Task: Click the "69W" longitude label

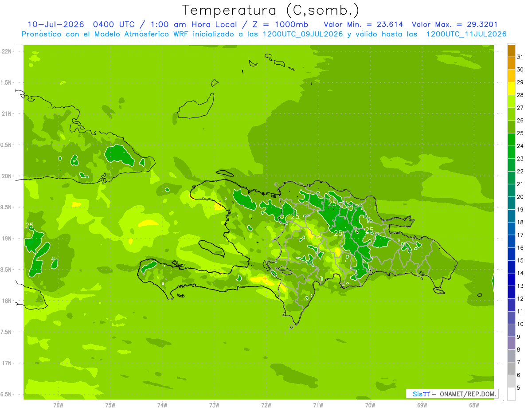Action: [x=422, y=405]
